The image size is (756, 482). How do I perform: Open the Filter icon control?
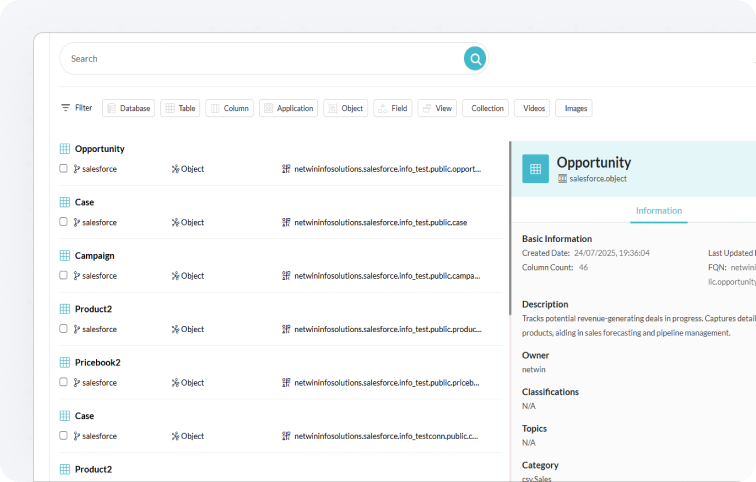66,108
